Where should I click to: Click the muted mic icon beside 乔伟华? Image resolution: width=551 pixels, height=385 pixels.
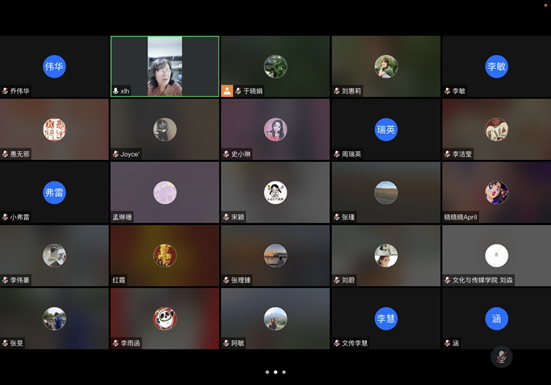coord(5,91)
